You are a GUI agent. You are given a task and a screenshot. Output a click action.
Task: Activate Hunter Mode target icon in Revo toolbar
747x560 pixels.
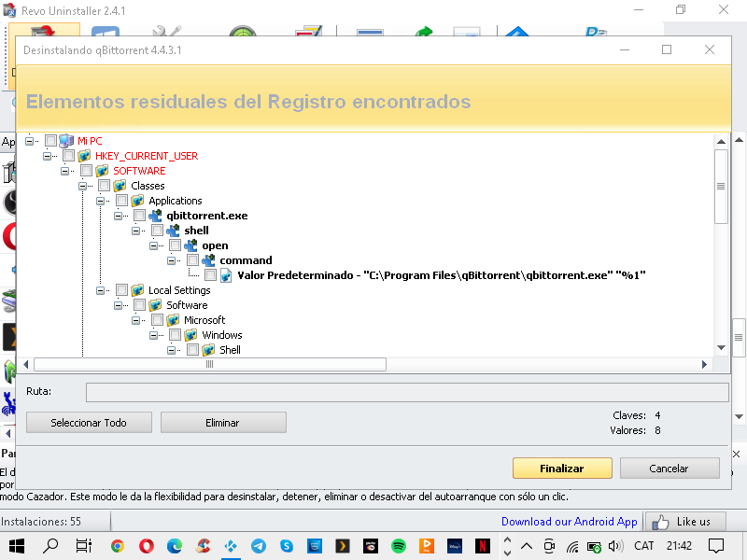pyautogui.click(x=243, y=32)
